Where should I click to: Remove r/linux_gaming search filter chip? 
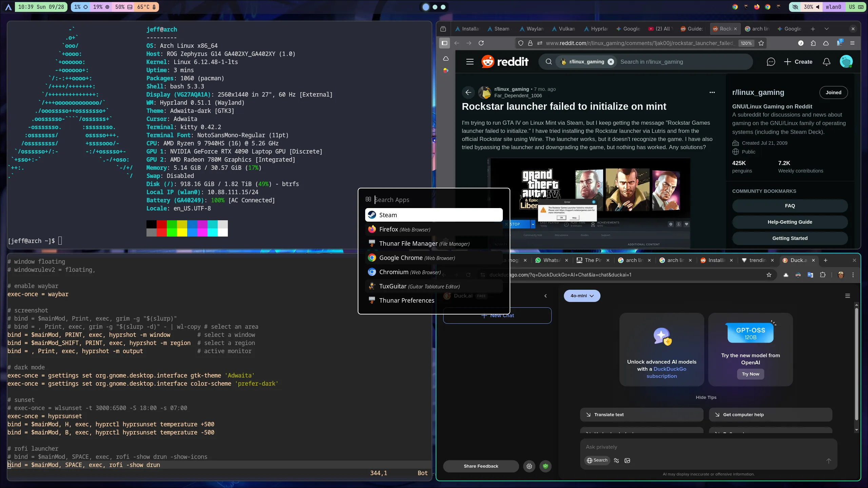(x=611, y=62)
